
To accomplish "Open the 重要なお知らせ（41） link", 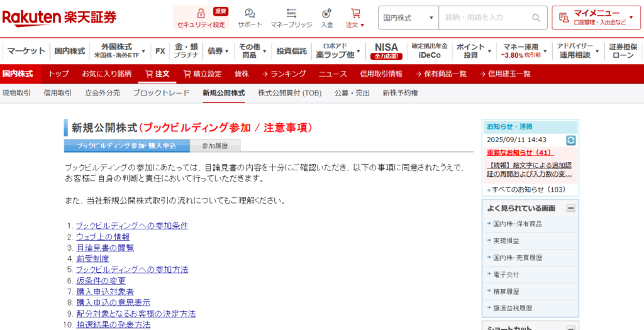I will click(x=519, y=153).
